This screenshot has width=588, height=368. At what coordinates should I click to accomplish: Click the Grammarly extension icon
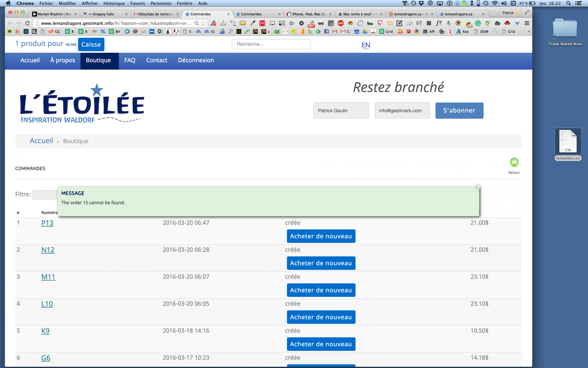(x=478, y=23)
